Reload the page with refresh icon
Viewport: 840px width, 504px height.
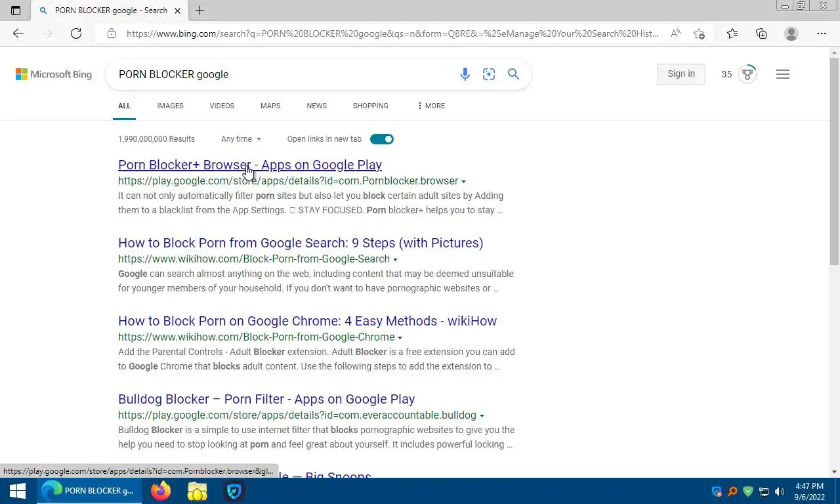pos(76,33)
